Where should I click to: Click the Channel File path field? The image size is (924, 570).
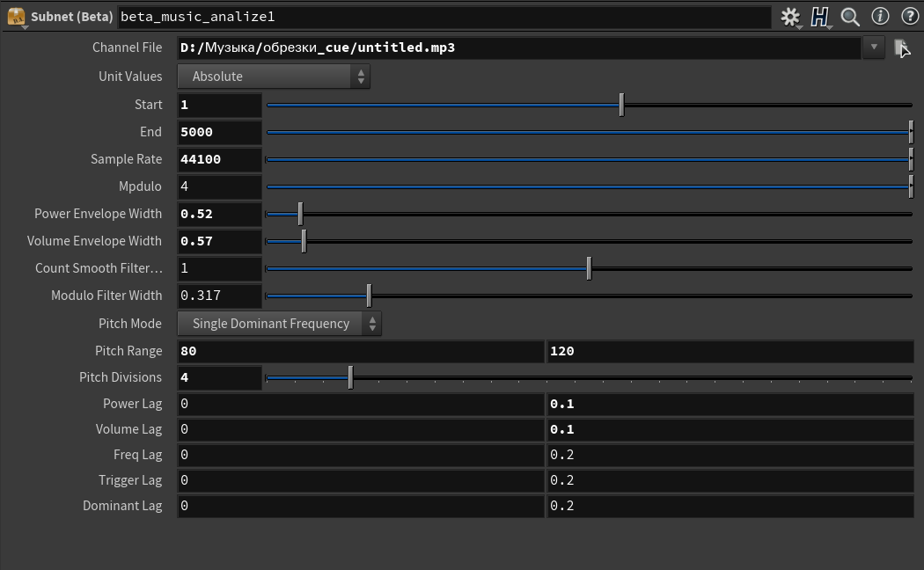click(x=518, y=48)
